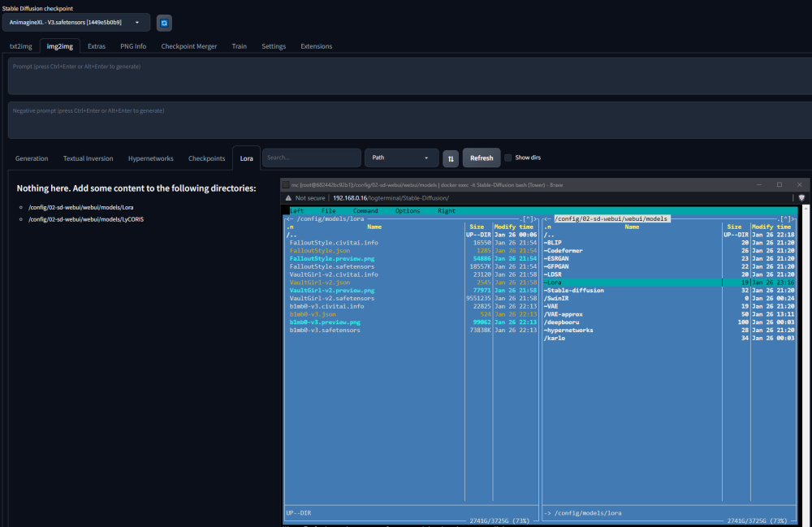Click the right panel caret toggle
The height and width of the screenshot is (527, 812).
[x=785, y=219]
